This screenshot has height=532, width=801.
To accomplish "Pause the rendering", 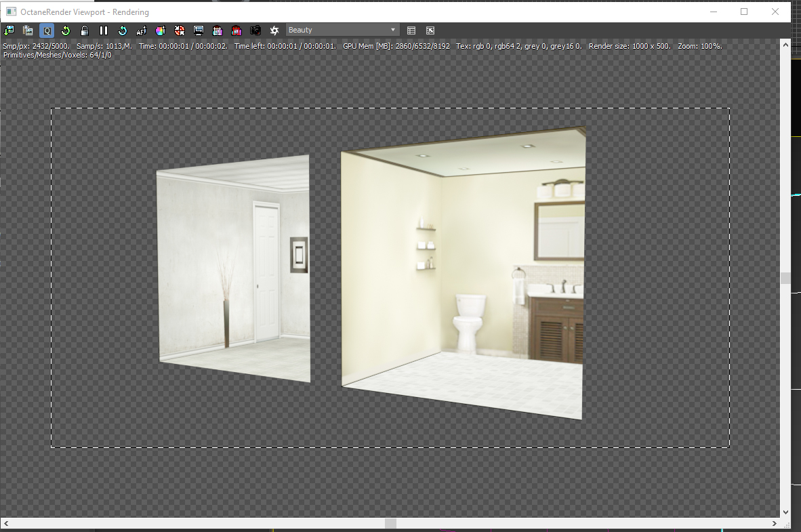I will click(104, 30).
